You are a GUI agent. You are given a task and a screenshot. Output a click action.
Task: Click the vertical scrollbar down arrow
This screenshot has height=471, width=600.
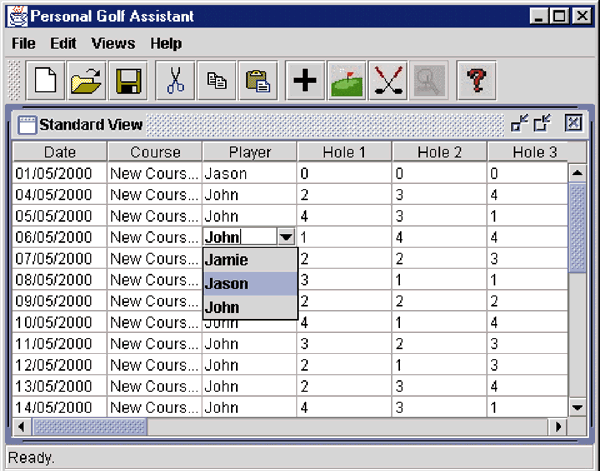coord(576,407)
